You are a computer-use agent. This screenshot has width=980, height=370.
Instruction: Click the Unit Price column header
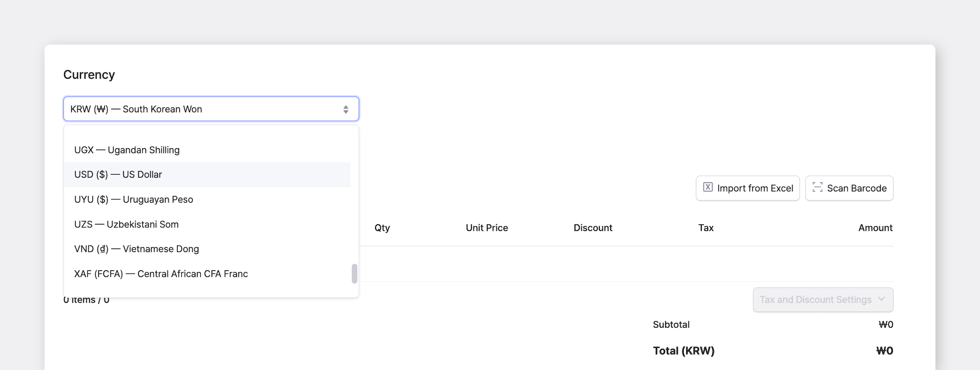[x=487, y=228]
